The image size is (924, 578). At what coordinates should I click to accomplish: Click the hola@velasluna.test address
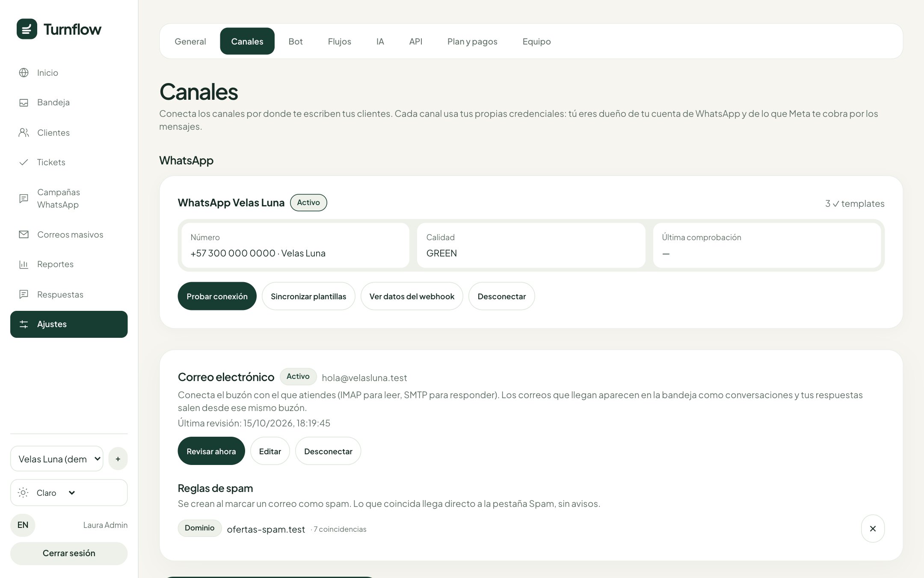(x=364, y=378)
